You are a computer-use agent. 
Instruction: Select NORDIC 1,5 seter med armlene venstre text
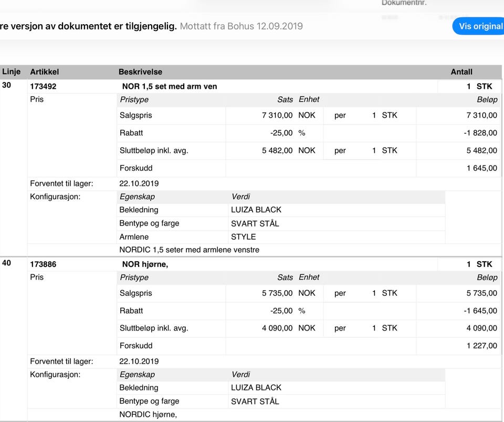pyautogui.click(x=190, y=250)
